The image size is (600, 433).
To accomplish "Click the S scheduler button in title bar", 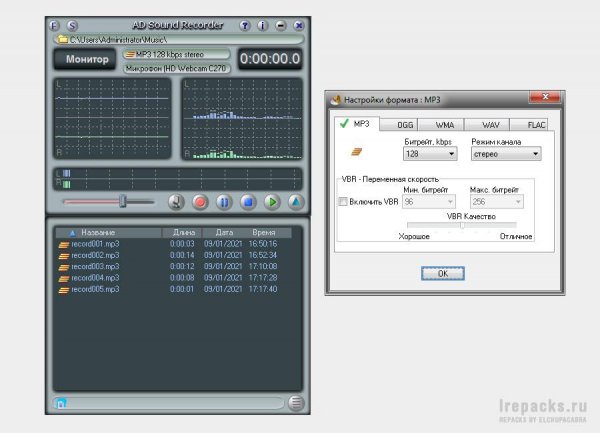I will tap(72, 26).
